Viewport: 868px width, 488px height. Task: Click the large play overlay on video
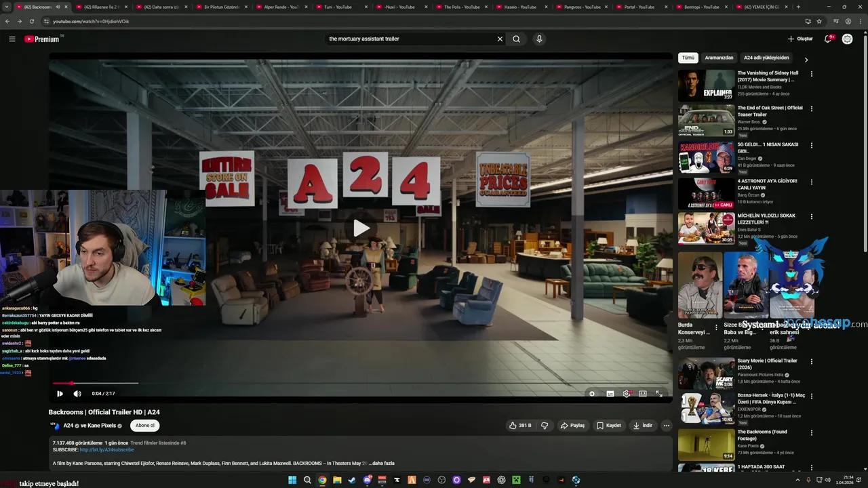tap(361, 228)
